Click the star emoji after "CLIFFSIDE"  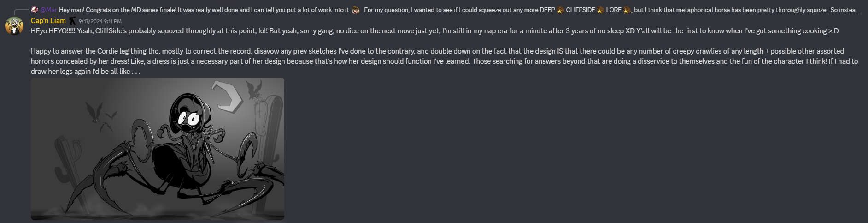click(x=600, y=10)
